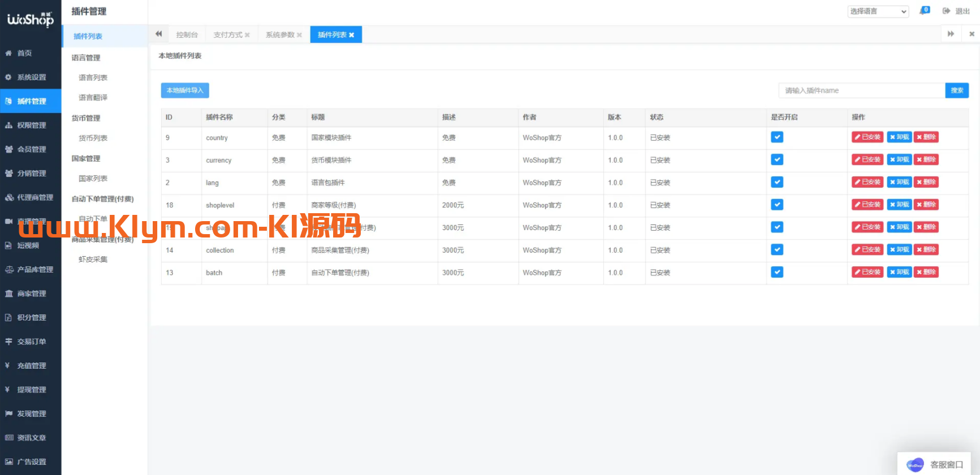Image resolution: width=980 pixels, height=475 pixels.
Task: Toggle the enabled checkbox for country plugin
Action: [x=777, y=137]
